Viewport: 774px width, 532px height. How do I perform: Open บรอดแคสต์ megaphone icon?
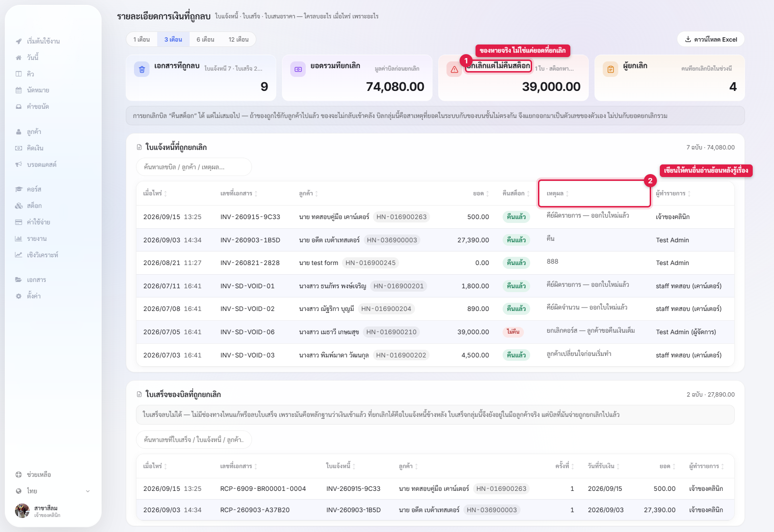18,164
